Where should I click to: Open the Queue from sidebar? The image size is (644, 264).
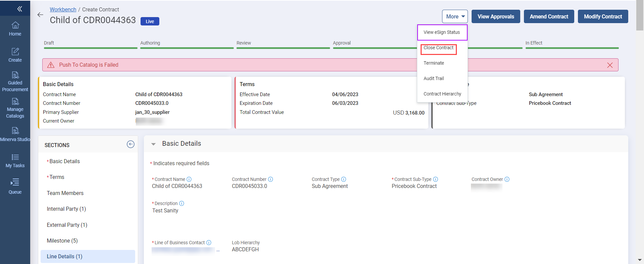15,187
